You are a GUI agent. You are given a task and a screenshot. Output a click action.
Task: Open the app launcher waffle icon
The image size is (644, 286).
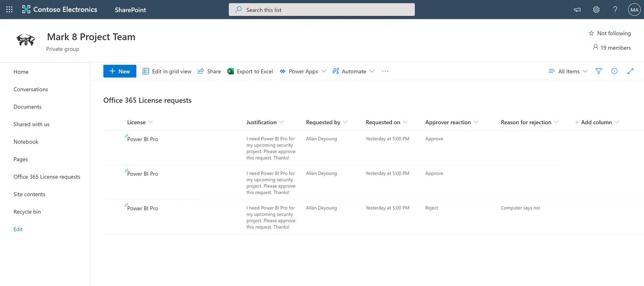click(x=9, y=9)
